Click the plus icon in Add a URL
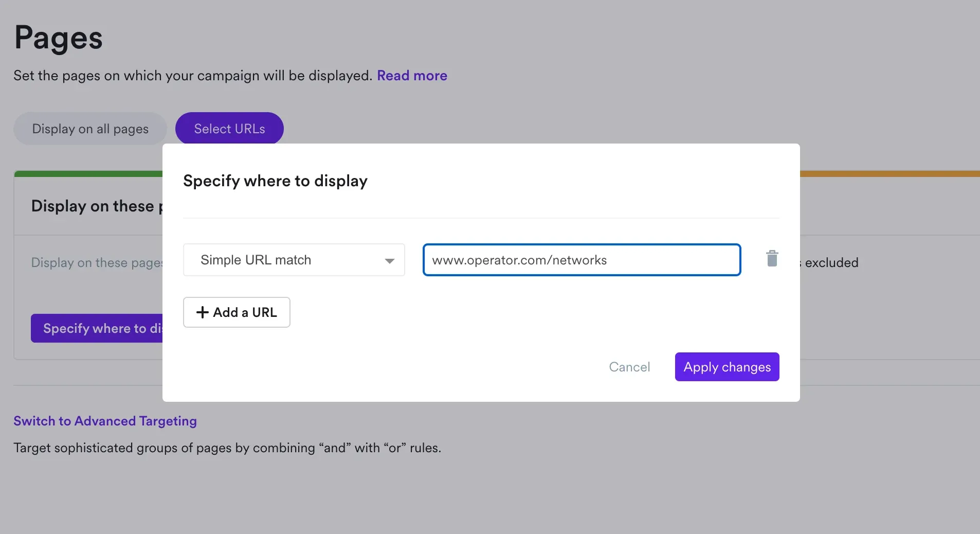 [x=203, y=312]
